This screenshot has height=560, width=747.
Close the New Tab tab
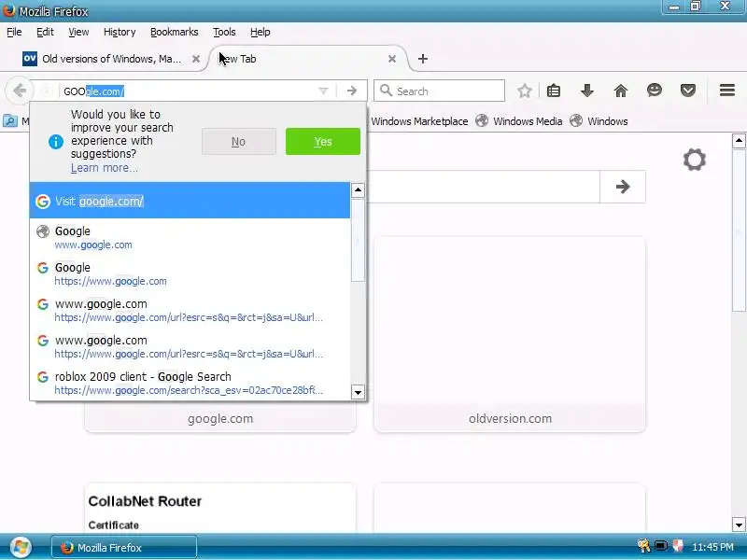[x=392, y=59]
